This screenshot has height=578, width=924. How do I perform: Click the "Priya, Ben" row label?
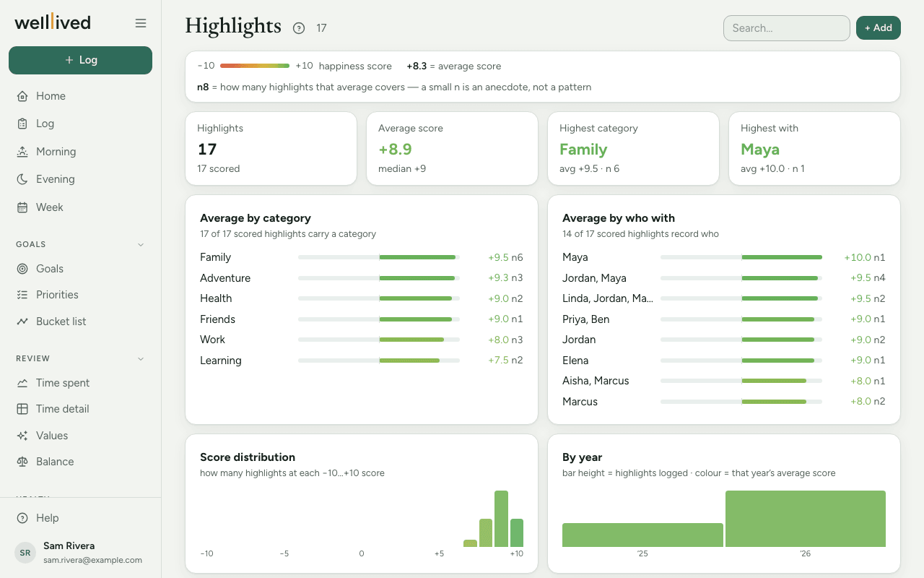(586, 319)
